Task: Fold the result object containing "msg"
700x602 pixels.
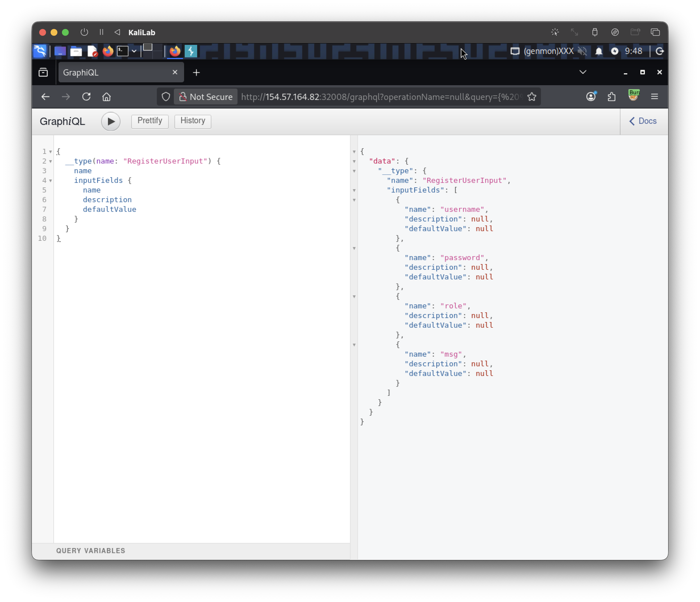Action: click(x=354, y=345)
